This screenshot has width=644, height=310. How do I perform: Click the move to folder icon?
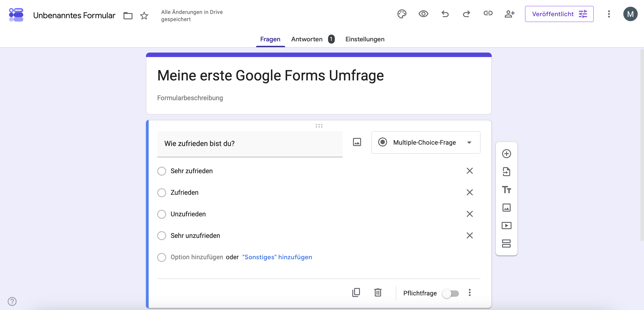[128, 16]
